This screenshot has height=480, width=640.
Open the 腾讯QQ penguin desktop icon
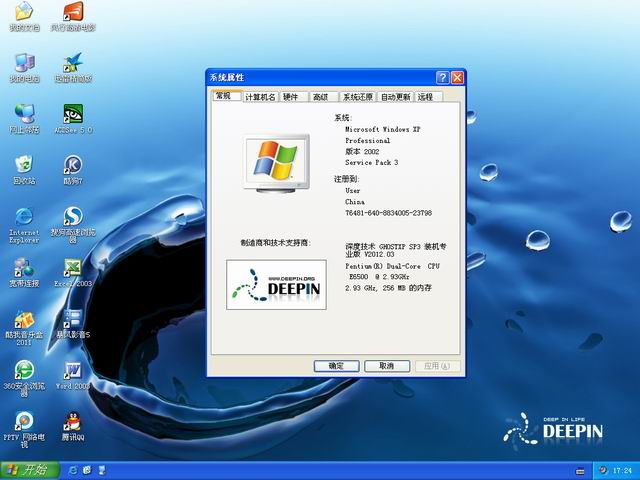pos(72,422)
